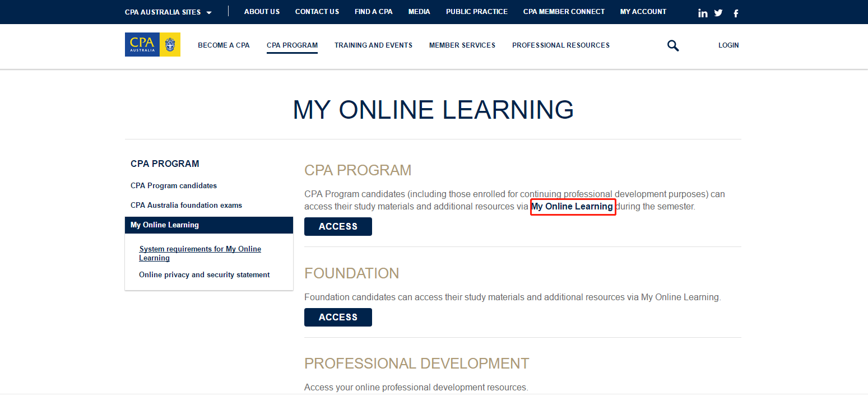This screenshot has height=396, width=868.
Task: Click the 'Foundation candidates can access' sentence
Action: [513, 297]
